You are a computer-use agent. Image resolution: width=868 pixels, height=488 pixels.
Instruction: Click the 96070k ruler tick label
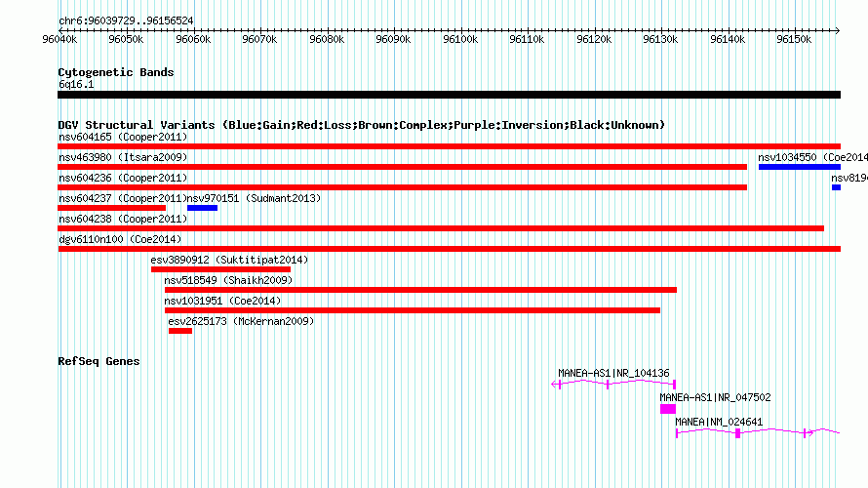click(259, 39)
